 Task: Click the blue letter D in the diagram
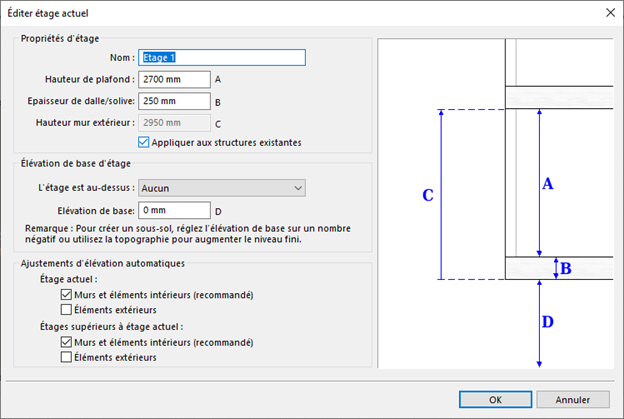pos(548,322)
